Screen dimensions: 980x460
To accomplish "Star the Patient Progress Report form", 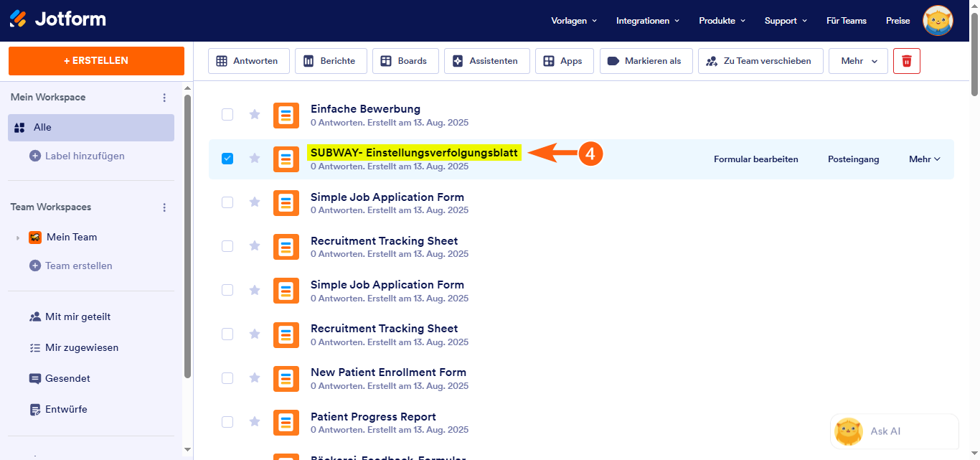I will tap(255, 422).
